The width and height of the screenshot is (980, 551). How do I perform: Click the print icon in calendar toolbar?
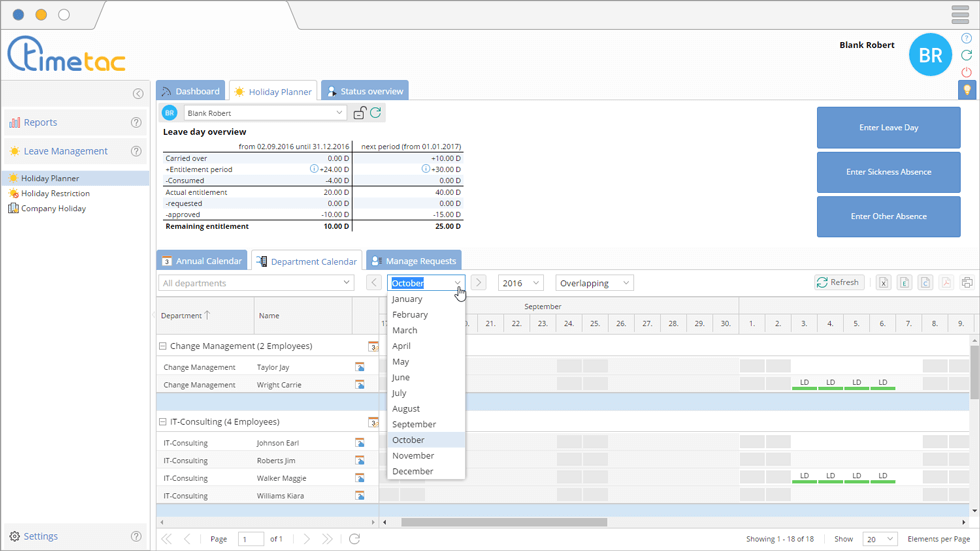(x=967, y=283)
